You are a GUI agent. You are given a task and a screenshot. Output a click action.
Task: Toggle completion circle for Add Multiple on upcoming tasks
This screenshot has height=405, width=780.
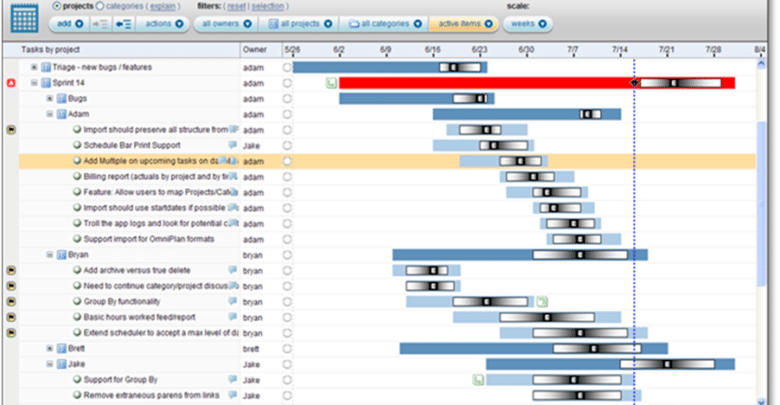pyautogui.click(x=287, y=161)
